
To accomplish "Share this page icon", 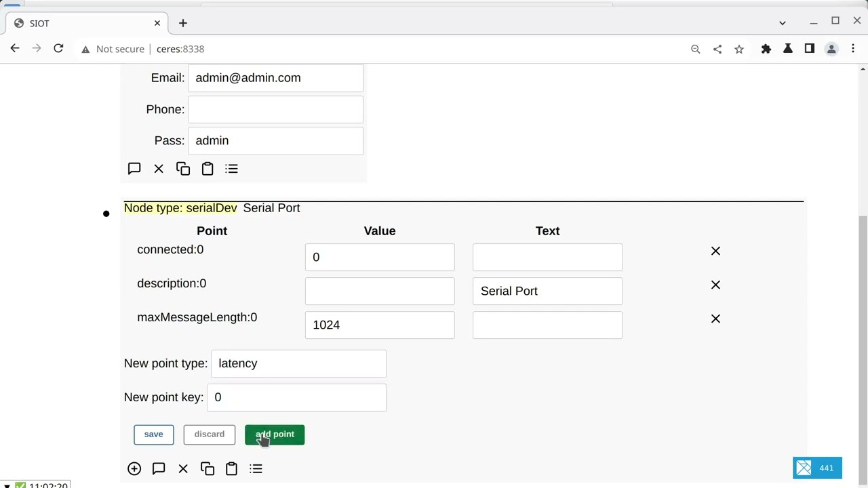I will point(717,49).
